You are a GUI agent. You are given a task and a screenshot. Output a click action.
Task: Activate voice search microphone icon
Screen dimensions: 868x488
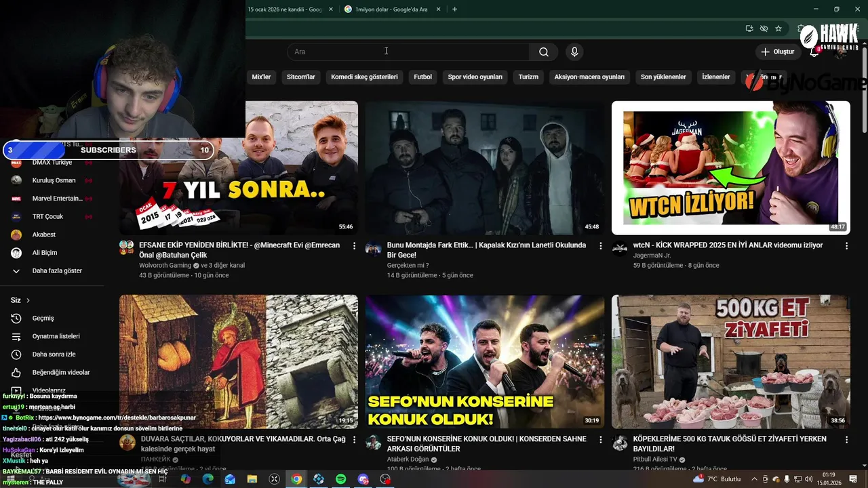tap(574, 52)
